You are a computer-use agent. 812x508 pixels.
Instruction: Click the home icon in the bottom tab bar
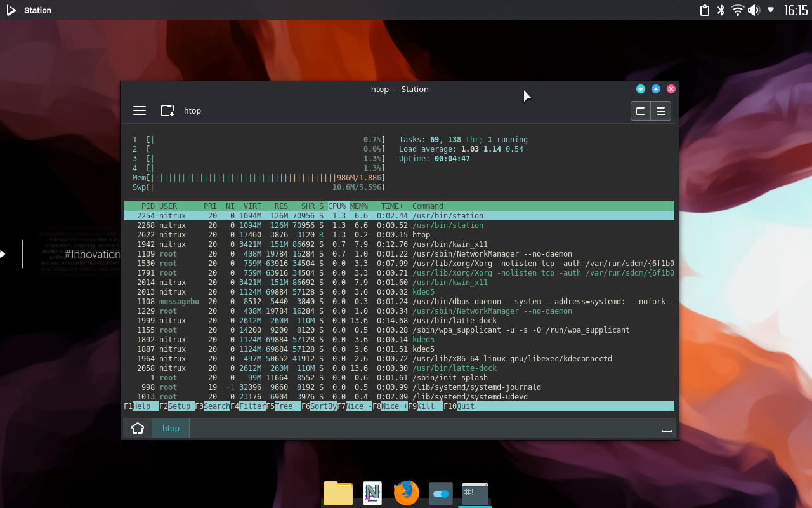(x=137, y=428)
